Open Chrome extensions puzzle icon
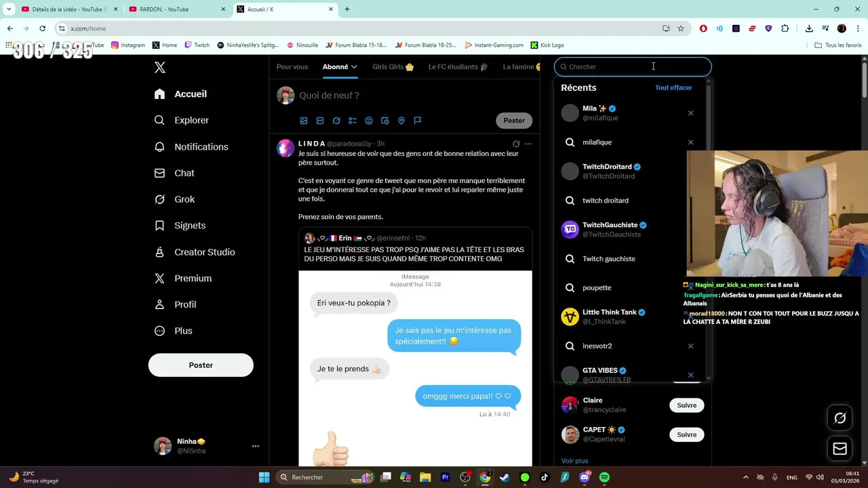Viewport: 868px width, 488px height. tap(785, 28)
